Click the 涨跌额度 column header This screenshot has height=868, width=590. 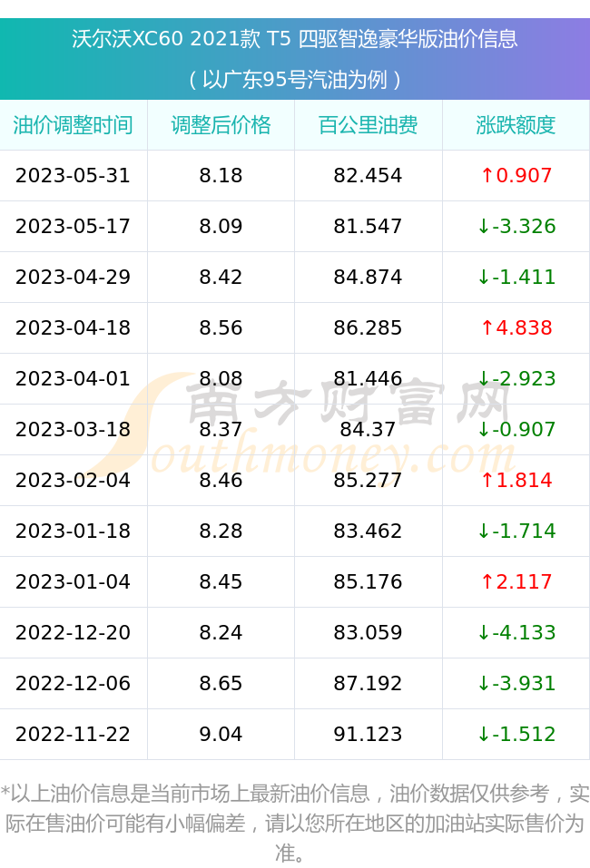click(516, 125)
